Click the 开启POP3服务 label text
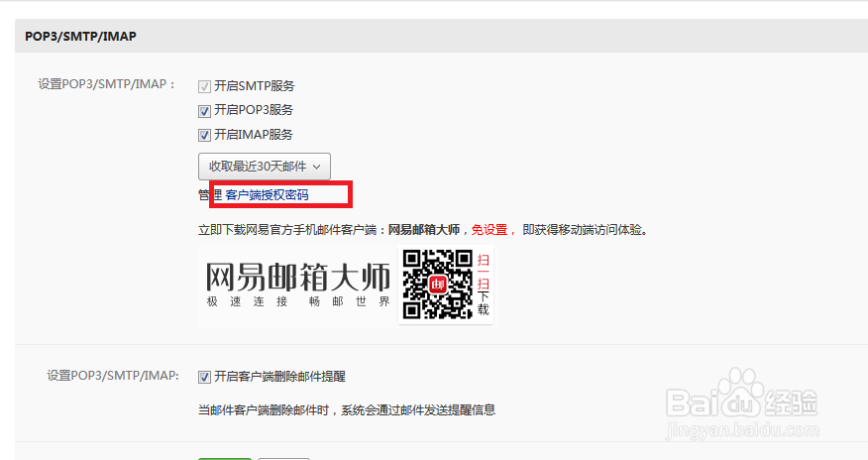Image resolution: width=868 pixels, height=460 pixels. 254,110
